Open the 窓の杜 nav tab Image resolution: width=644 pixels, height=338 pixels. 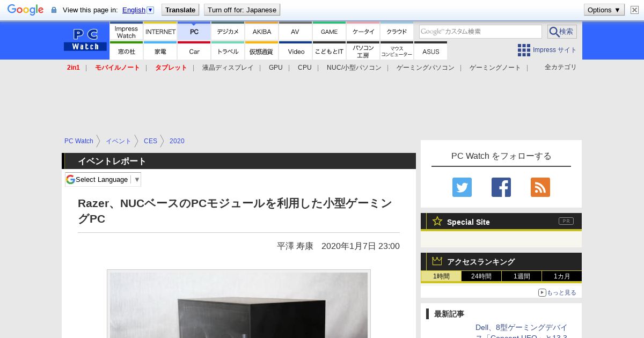126,51
